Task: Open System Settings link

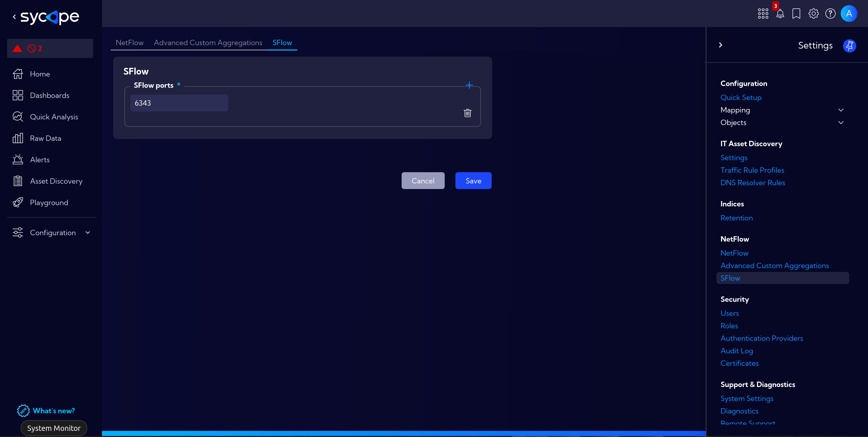Action: tap(747, 398)
